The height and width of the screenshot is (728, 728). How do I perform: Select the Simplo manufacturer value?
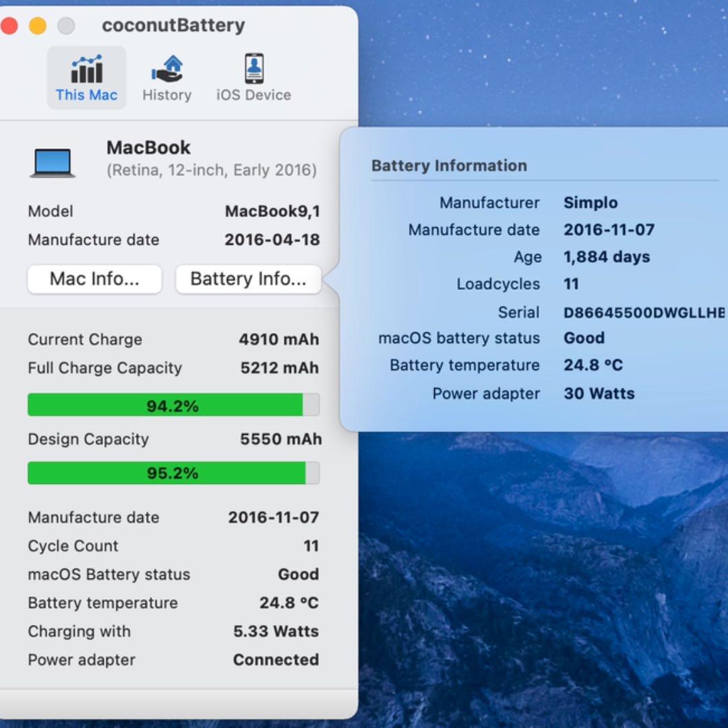click(590, 203)
